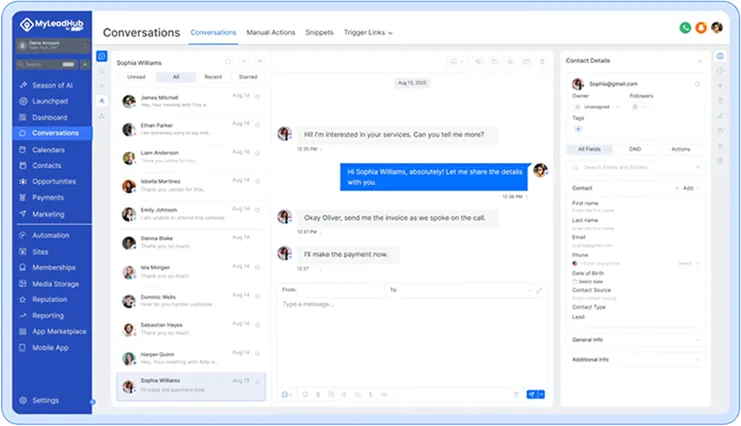Image resolution: width=741 pixels, height=426 pixels.
Task: Click the trash icon in message composer
Action: (x=516, y=394)
